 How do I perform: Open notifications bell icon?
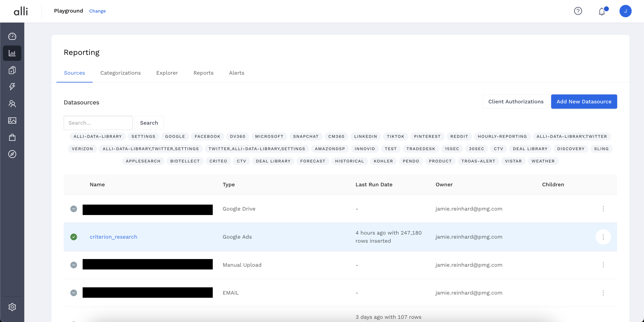tap(602, 11)
